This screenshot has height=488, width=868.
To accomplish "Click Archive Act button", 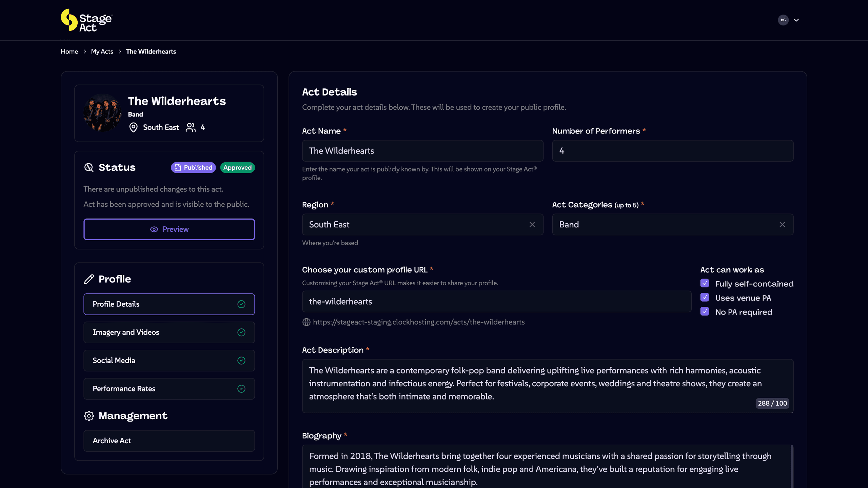I will point(169,441).
